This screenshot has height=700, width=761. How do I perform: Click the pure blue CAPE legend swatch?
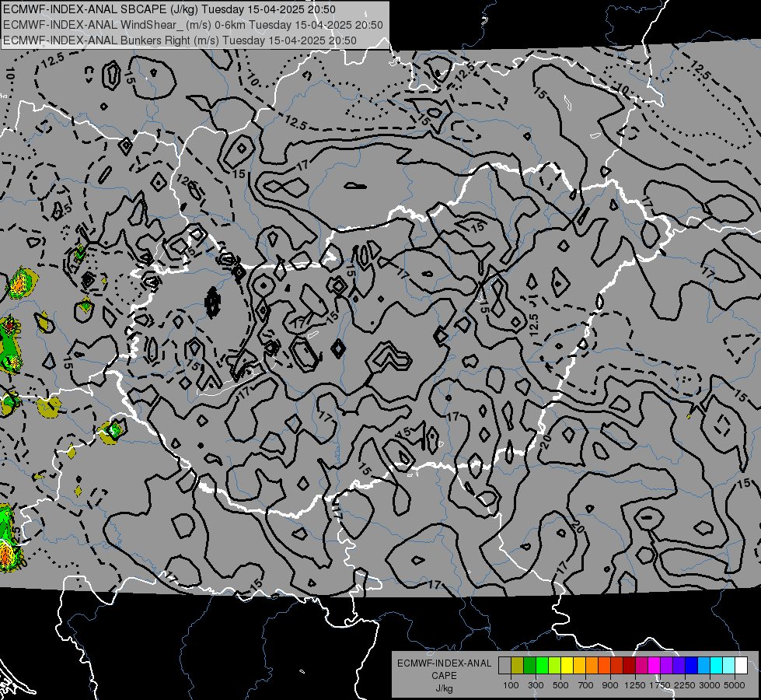pos(692,666)
